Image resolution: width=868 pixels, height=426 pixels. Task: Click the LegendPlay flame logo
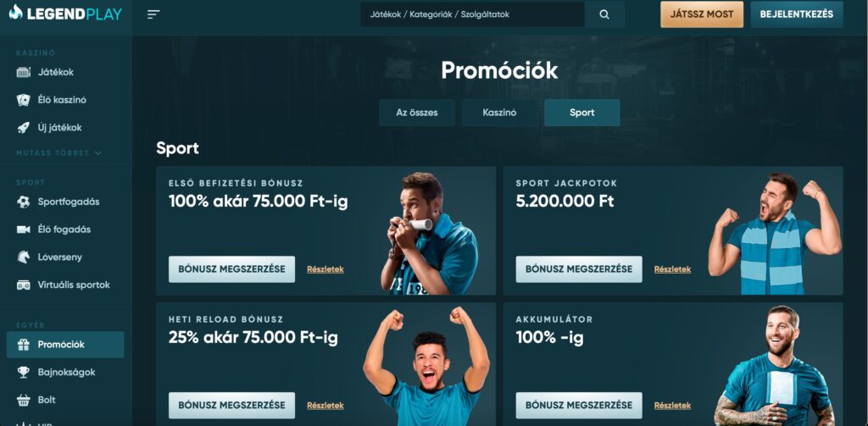(x=16, y=14)
